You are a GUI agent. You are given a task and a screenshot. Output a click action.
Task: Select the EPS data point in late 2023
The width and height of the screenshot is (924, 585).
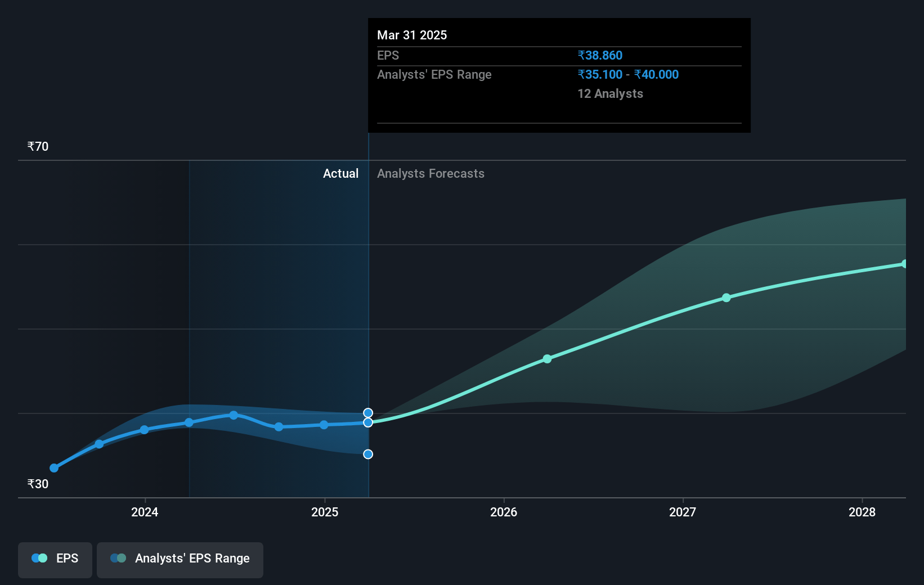tap(99, 444)
